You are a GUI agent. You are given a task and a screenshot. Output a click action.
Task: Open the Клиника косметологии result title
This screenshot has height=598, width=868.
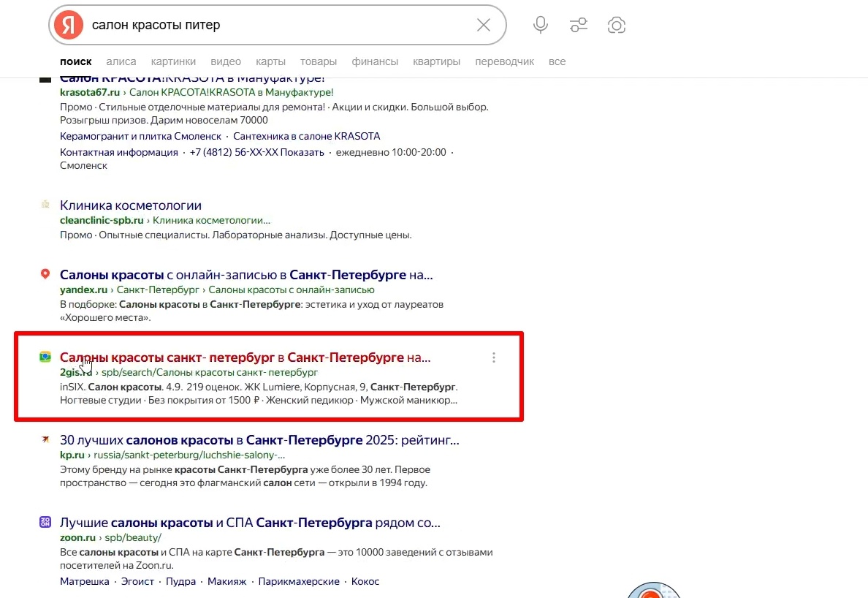click(131, 205)
